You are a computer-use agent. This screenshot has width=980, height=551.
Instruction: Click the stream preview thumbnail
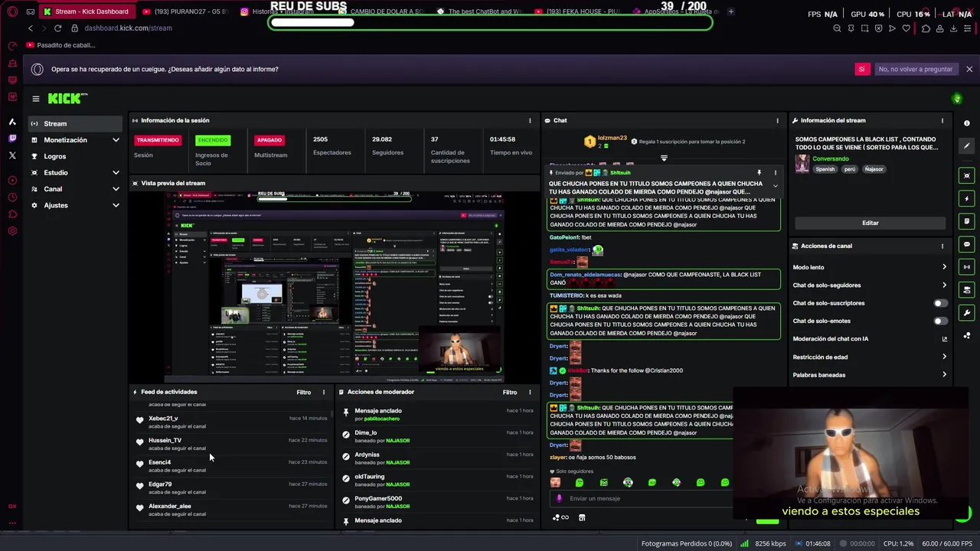pos(334,286)
